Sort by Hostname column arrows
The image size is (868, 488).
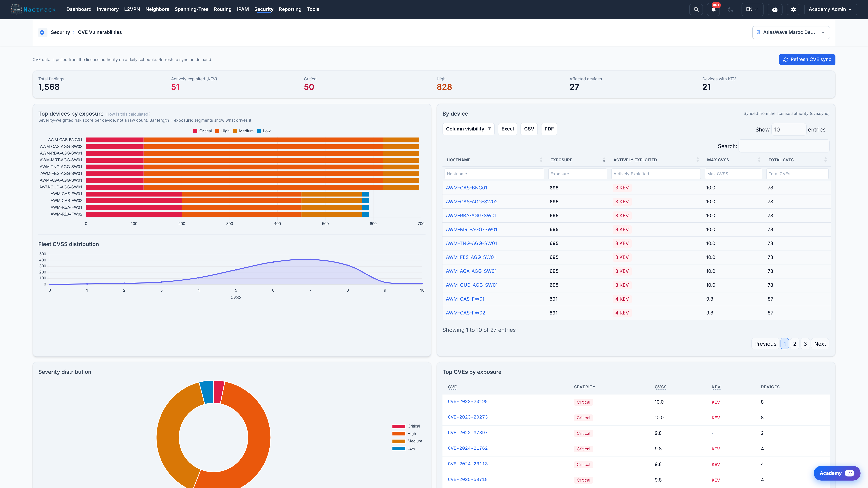(541, 160)
